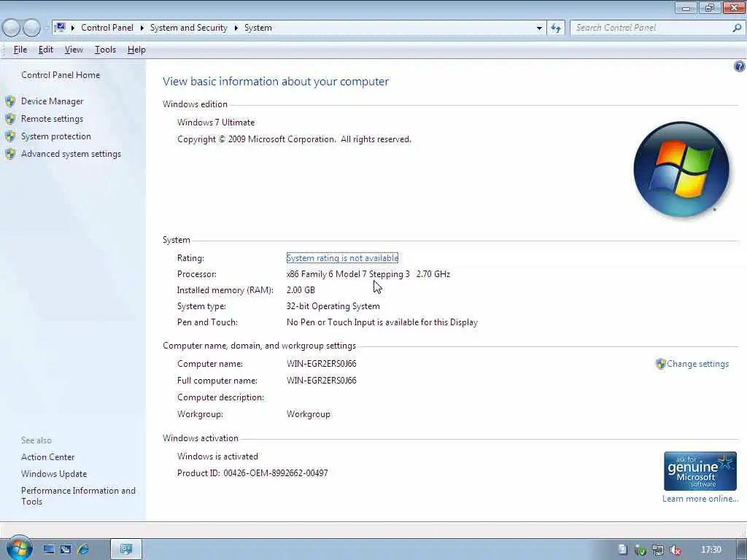The image size is (747, 560).
Task: Open the Windows Start menu orb
Action: (x=19, y=548)
